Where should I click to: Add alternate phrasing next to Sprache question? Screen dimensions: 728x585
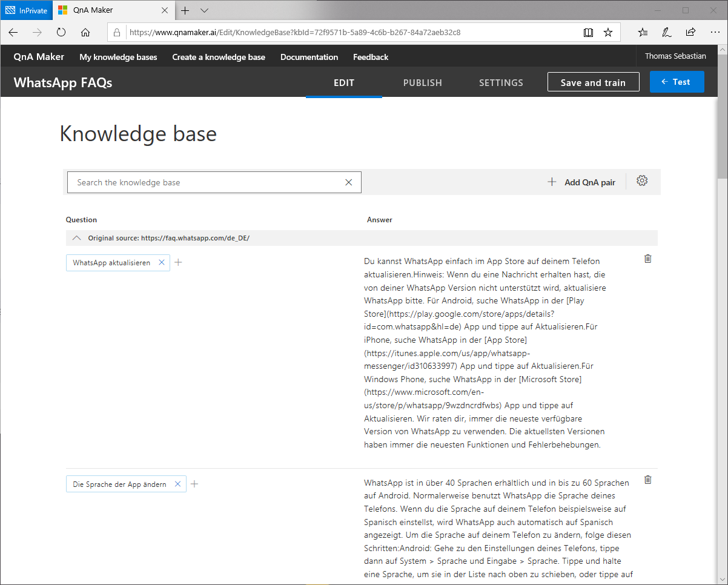[194, 484]
